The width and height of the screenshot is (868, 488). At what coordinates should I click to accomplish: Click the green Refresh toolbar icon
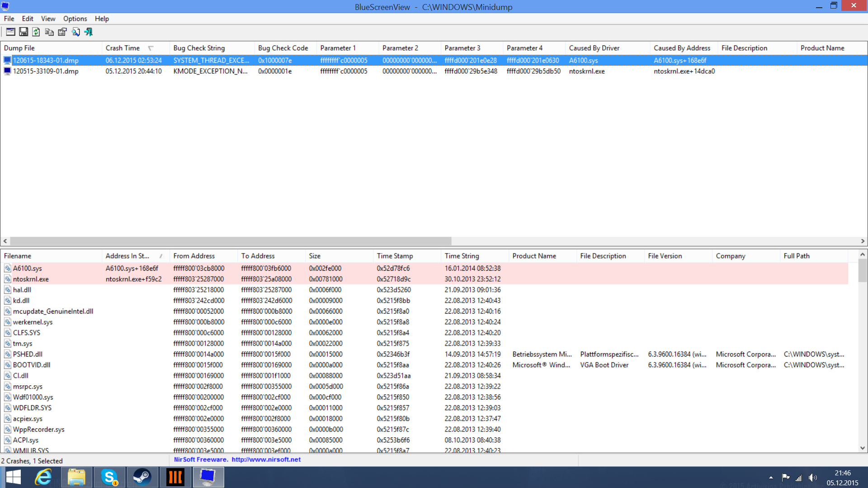click(x=36, y=32)
